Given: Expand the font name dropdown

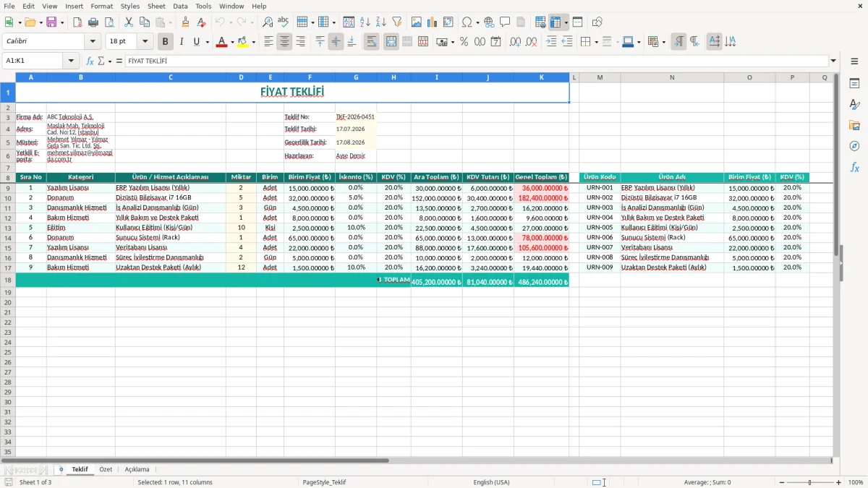Looking at the screenshot, I should click(93, 42).
